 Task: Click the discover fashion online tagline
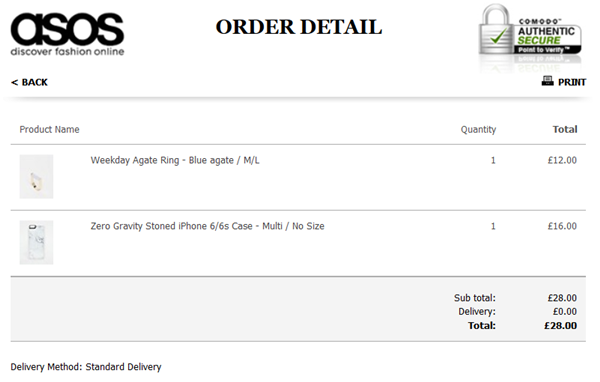[x=67, y=52]
